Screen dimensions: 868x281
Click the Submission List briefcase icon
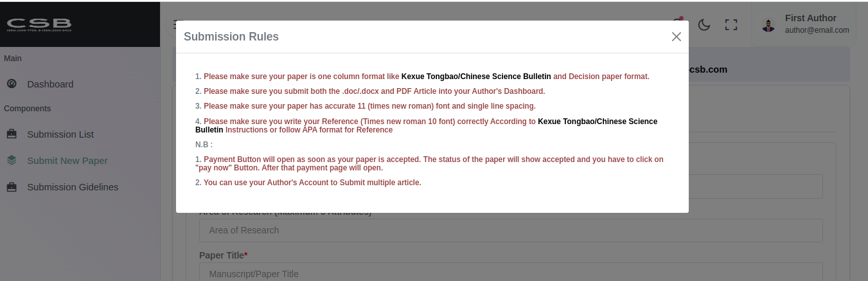pyautogui.click(x=12, y=134)
